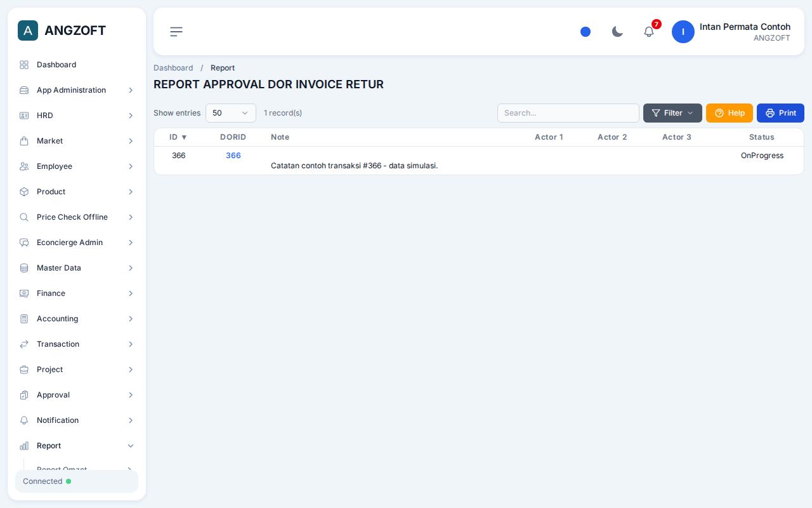This screenshot has height=508, width=812.
Task: Sort table by ID column header
Action: tap(178, 137)
